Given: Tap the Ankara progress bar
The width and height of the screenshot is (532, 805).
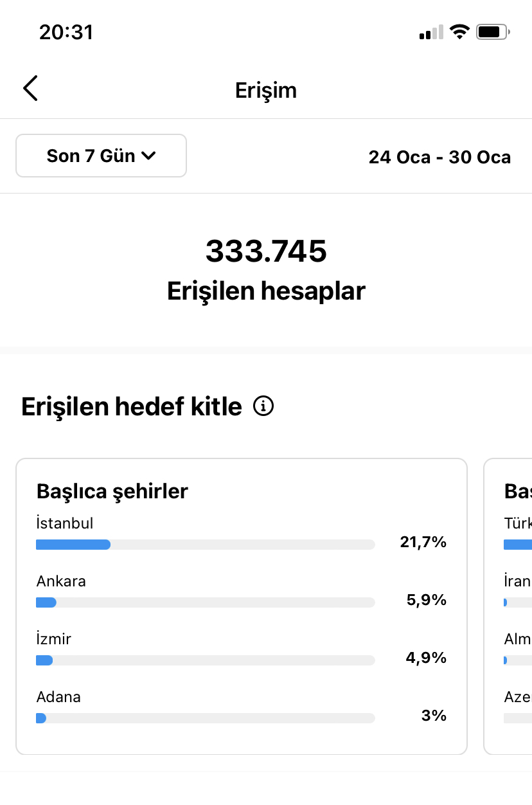Looking at the screenshot, I should tap(206, 602).
